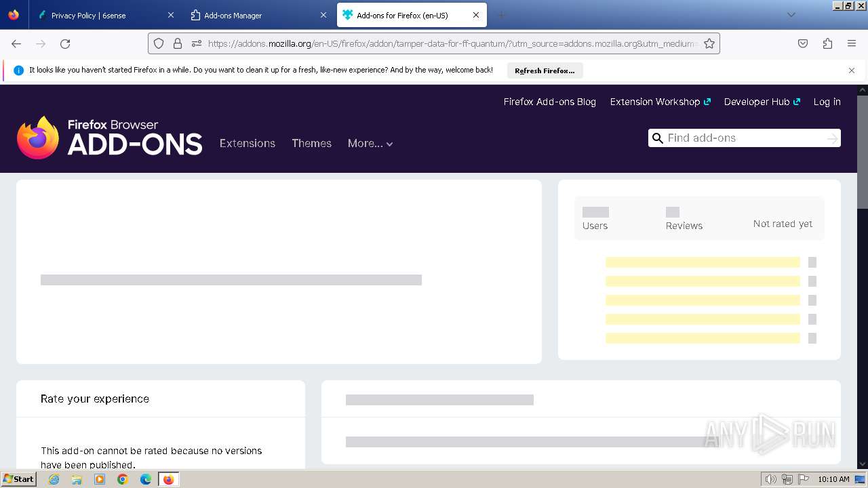Open the network icon in system tray
Image resolution: width=868 pixels, height=488 pixels.
tap(787, 479)
